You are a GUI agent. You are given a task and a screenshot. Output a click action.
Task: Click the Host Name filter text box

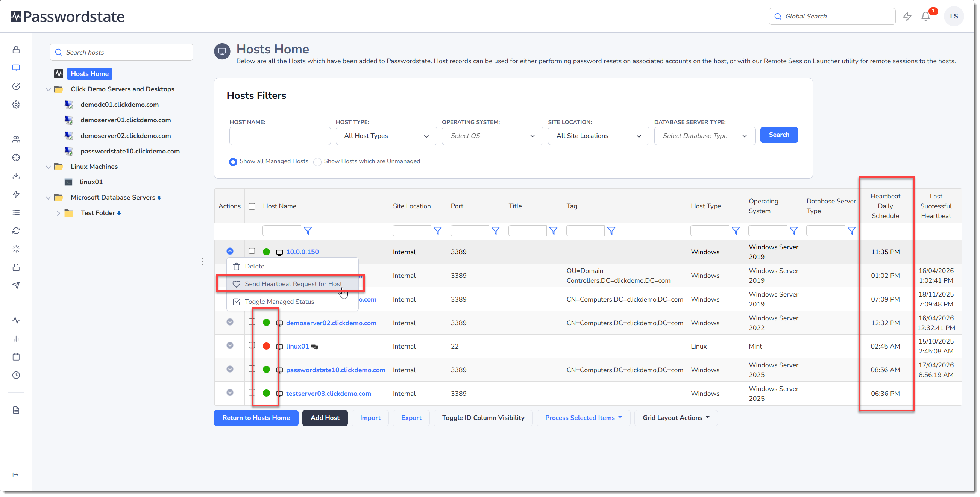(282, 231)
